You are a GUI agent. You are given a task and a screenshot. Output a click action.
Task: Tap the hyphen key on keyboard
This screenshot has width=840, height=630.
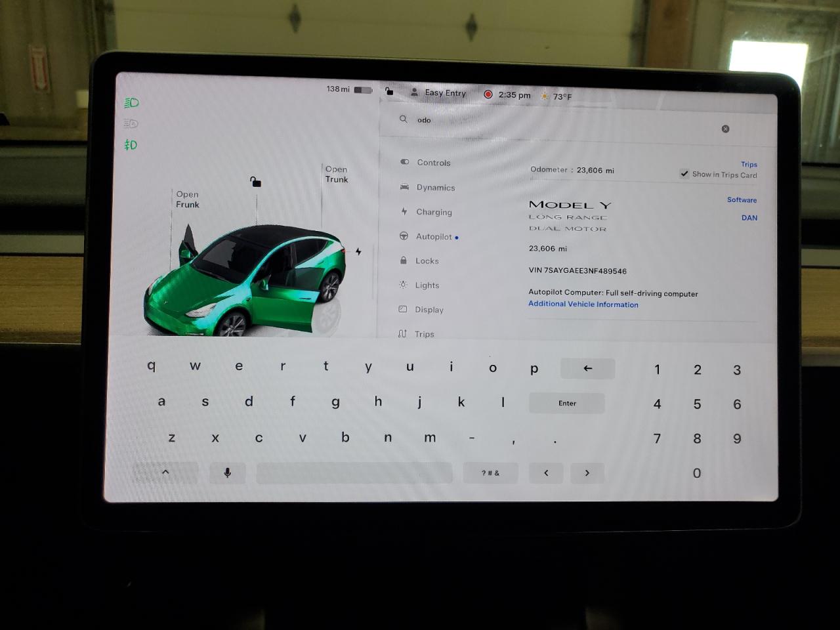(471, 438)
